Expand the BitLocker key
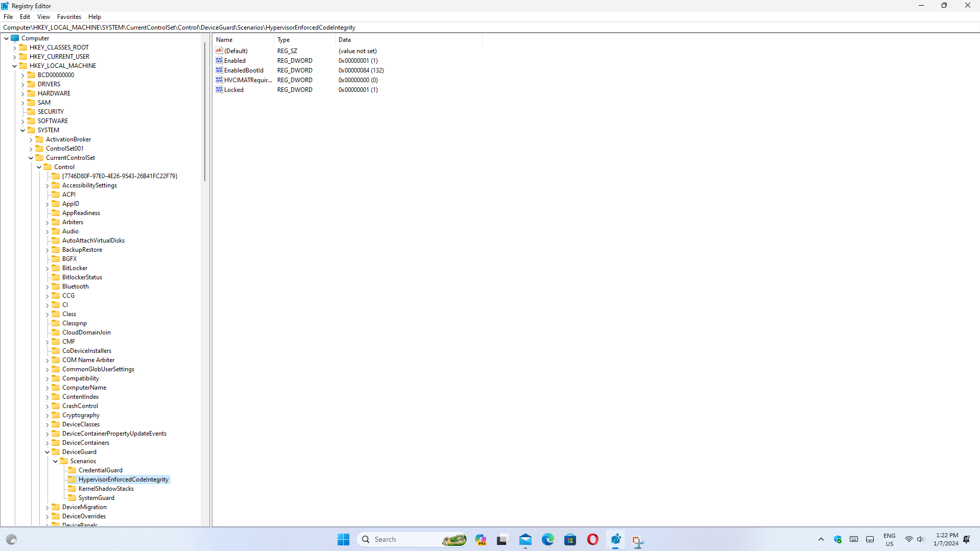The image size is (980, 551). coord(47,268)
